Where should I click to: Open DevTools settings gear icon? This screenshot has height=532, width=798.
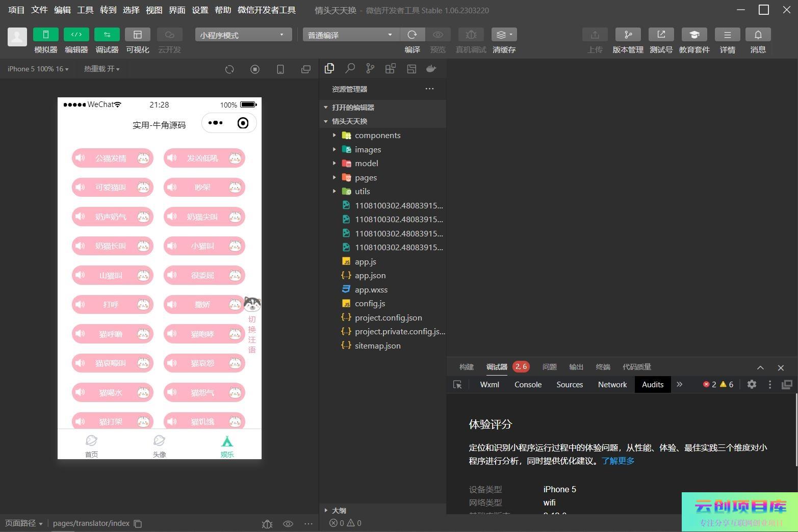[x=752, y=385]
